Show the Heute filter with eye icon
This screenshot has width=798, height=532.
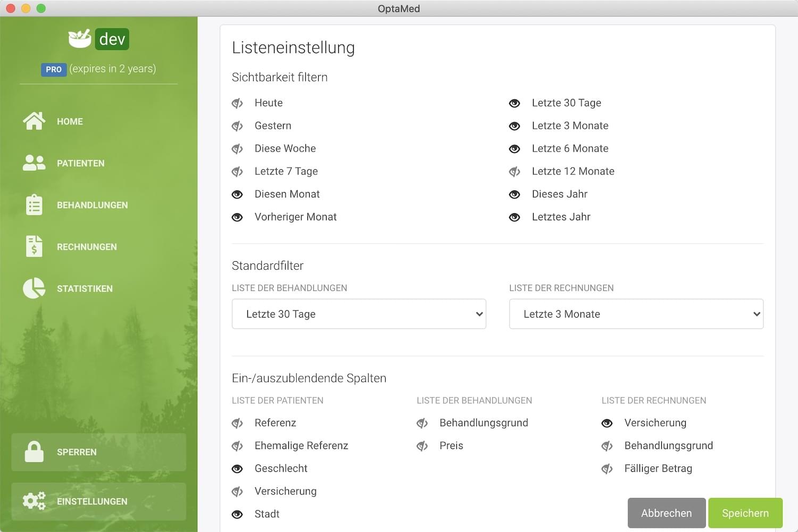[237, 103]
